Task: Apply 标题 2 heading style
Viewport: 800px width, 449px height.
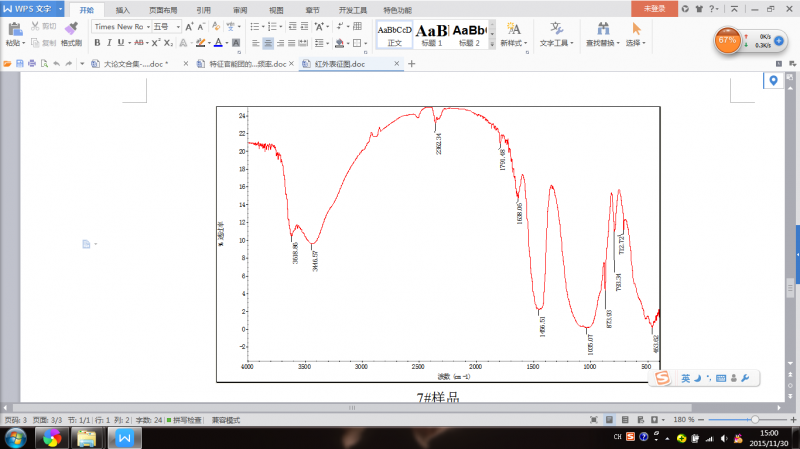Action: (x=469, y=35)
